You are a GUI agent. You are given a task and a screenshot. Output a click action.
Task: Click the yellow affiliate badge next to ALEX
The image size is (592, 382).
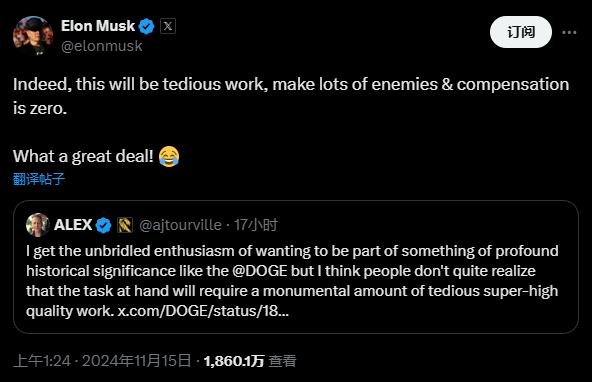tap(125, 225)
